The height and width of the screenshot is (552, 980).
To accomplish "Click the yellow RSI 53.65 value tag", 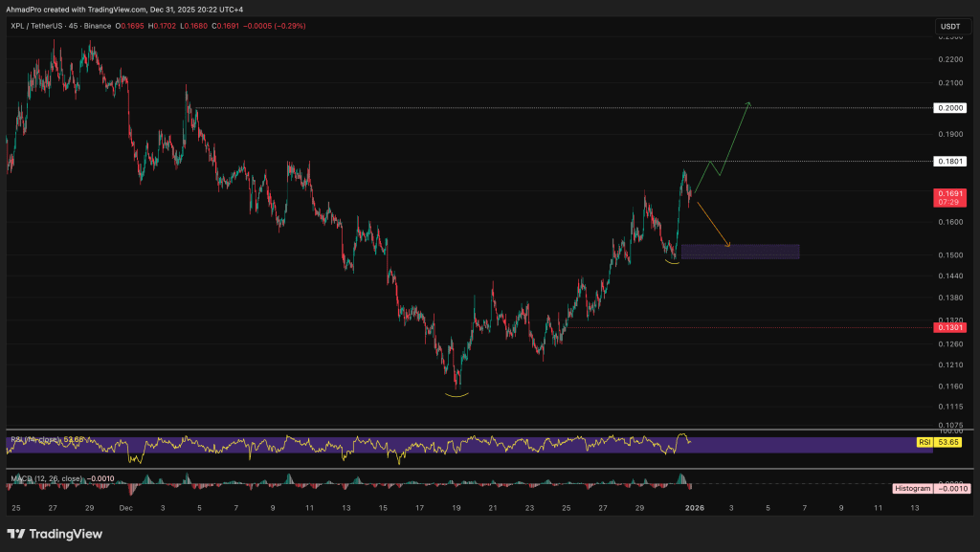I will pos(948,443).
